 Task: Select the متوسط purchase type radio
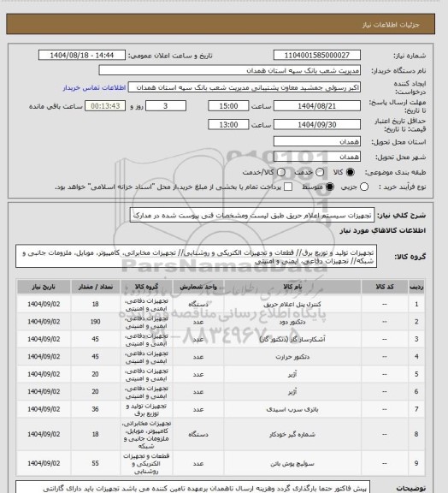click(329, 187)
